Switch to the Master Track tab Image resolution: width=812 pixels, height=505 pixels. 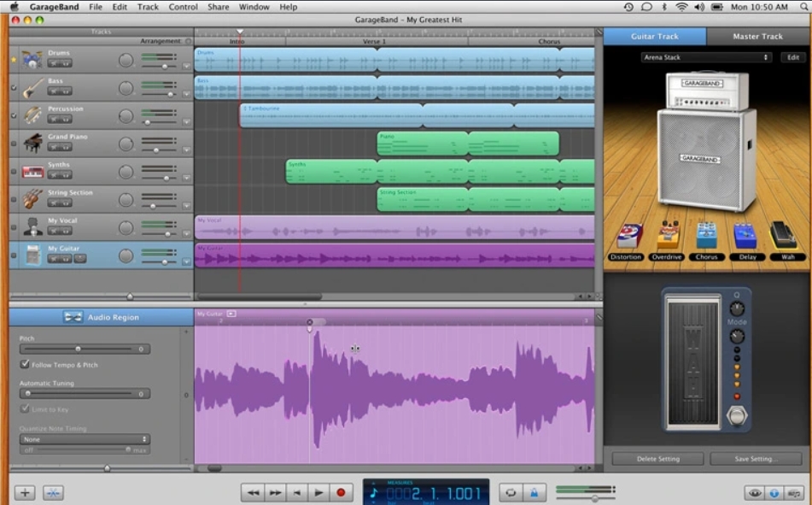(757, 36)
